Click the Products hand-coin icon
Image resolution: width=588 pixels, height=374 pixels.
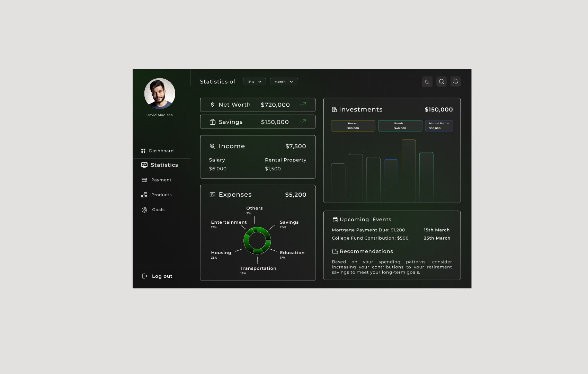(144, 195)
